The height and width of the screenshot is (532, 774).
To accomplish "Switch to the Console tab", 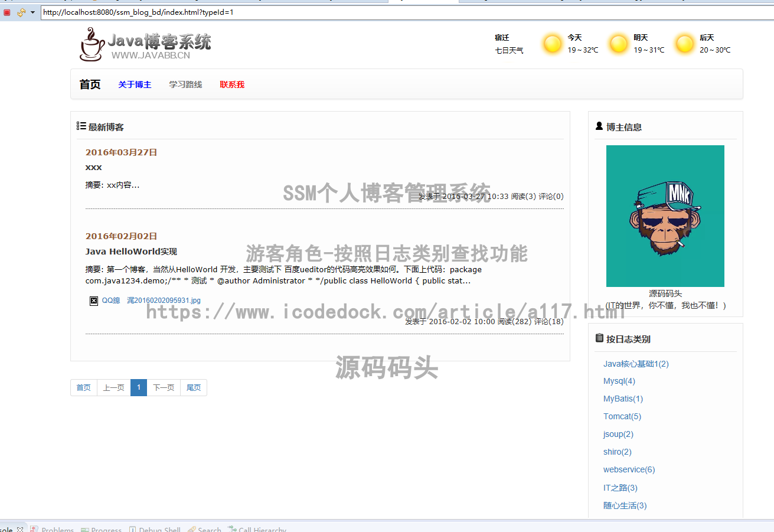I will pos(7,529).
